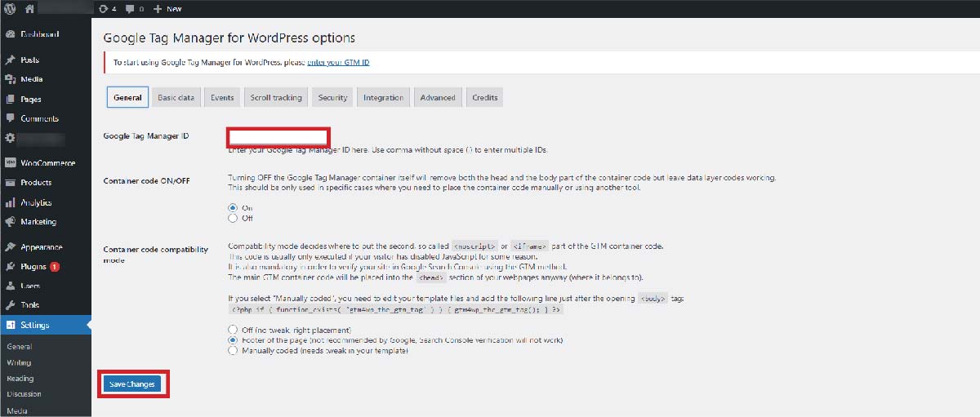
Task: Click the Settings sliders icon
Action: tap(10, 326)
